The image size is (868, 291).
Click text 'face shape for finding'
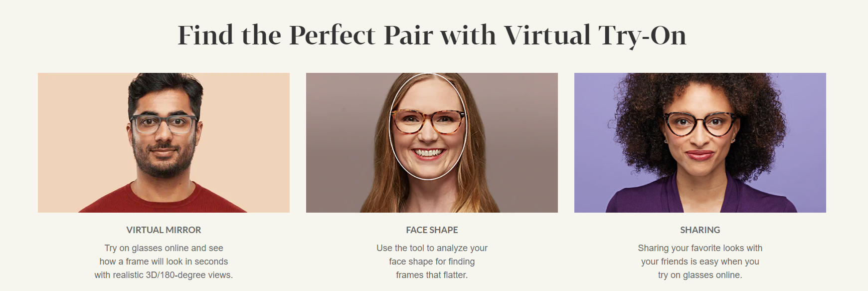point(432,262)
